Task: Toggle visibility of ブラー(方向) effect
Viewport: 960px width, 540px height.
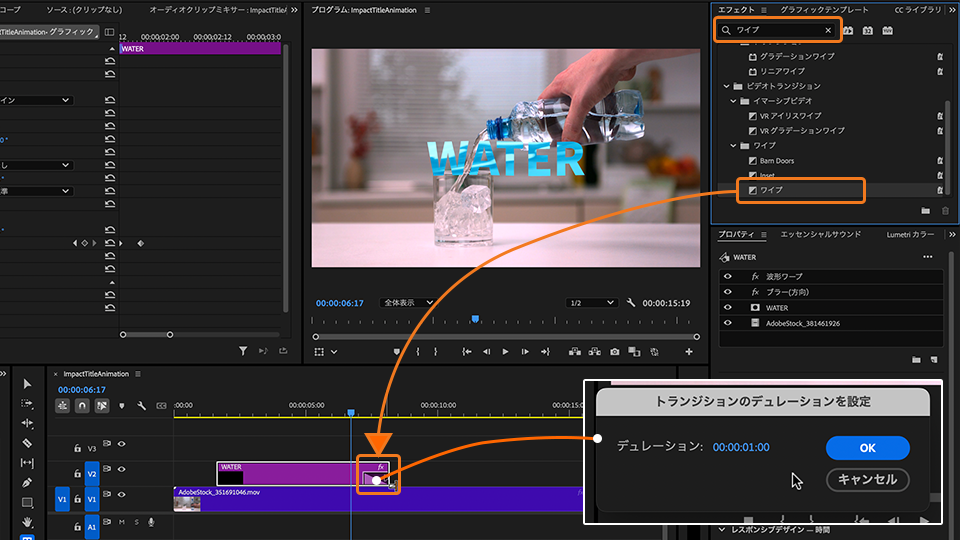Action: tap(727, 292)
